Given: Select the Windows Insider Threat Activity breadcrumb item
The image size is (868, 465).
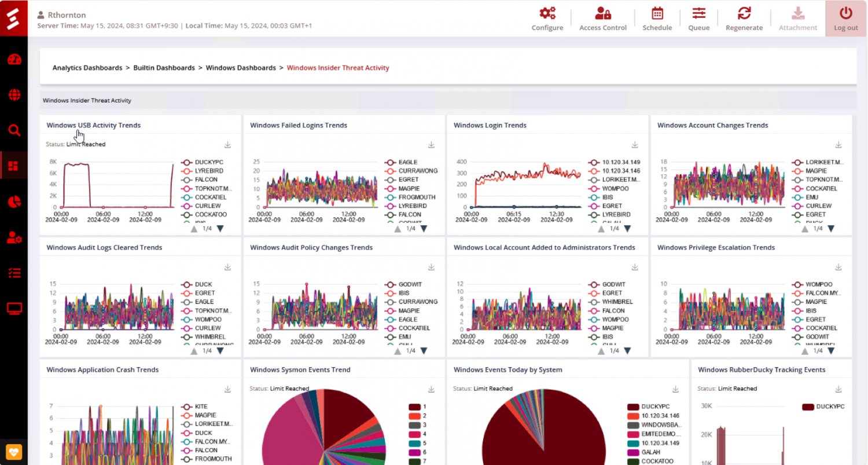Looking at the screenshot, I should click(338, 68).
